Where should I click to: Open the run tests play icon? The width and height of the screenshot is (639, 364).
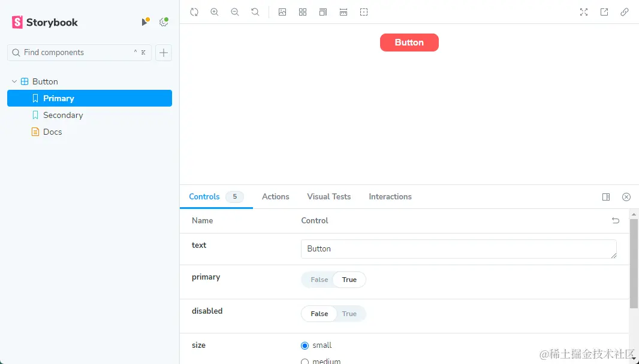(144, 22)
